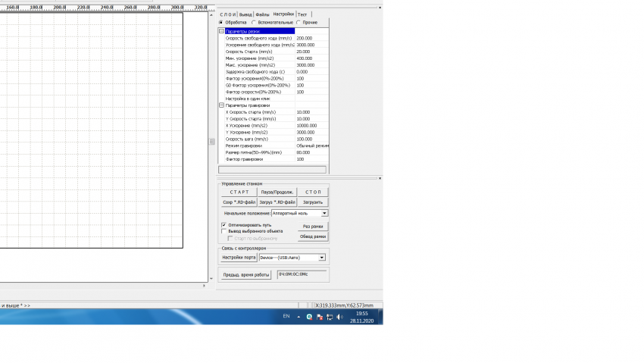Click the Скорость Старта value field
This screenshot has width=644, height=363.
[x=312, y=52]
